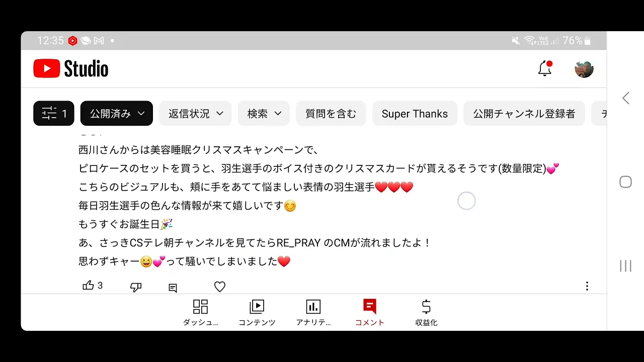Screen dimensions: 644x362
Task: Reply to the comment using reply icon
Action: click(173, 288)
